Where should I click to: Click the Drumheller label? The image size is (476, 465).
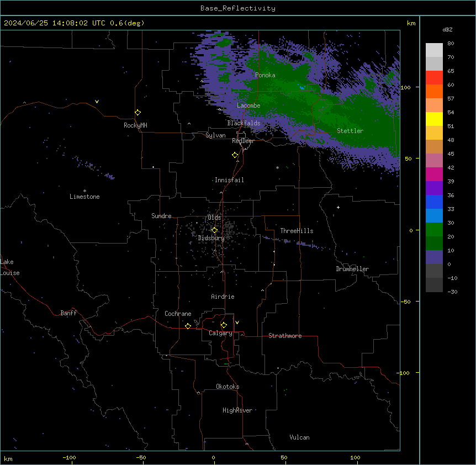click(x=352, y=269)
